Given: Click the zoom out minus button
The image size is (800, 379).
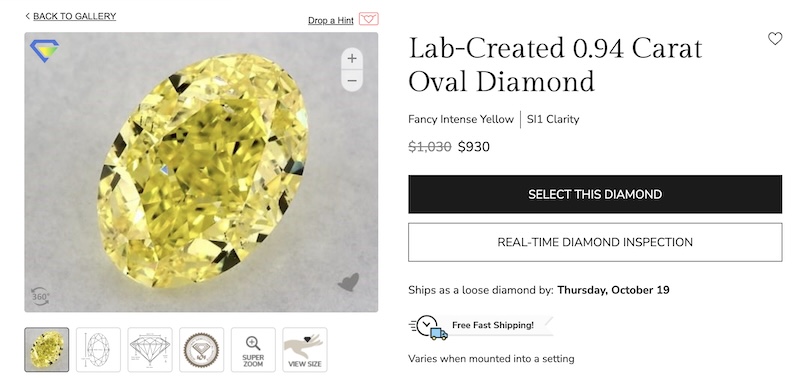Looking at the screenshot, I should pyautogui.click(x=352, y=81).
